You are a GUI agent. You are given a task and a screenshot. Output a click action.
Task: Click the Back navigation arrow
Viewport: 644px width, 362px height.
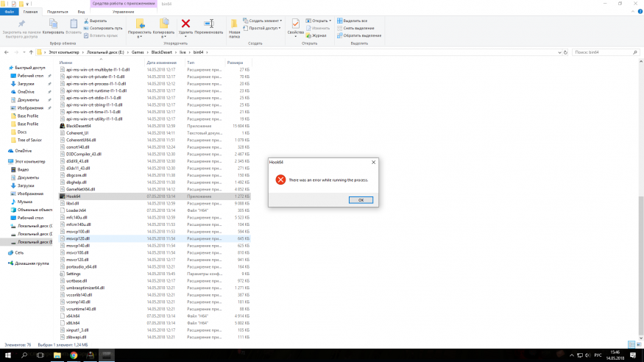pyautogui.click(x=6, y=52)
